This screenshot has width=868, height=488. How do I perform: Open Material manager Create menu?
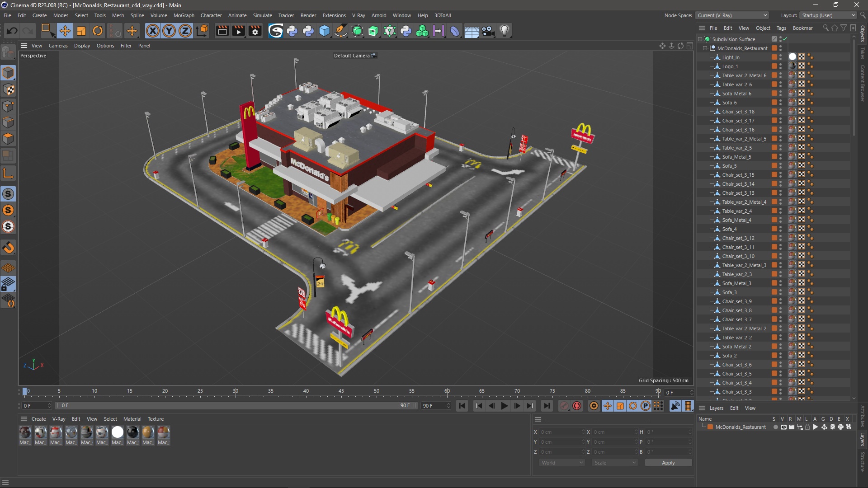38,419
